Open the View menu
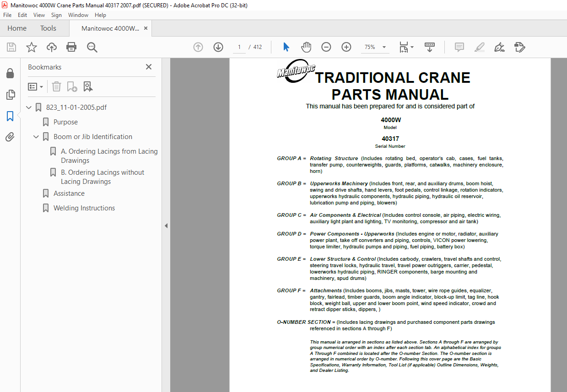Screen dimensions: 567x392 click(x=39, y=15)
